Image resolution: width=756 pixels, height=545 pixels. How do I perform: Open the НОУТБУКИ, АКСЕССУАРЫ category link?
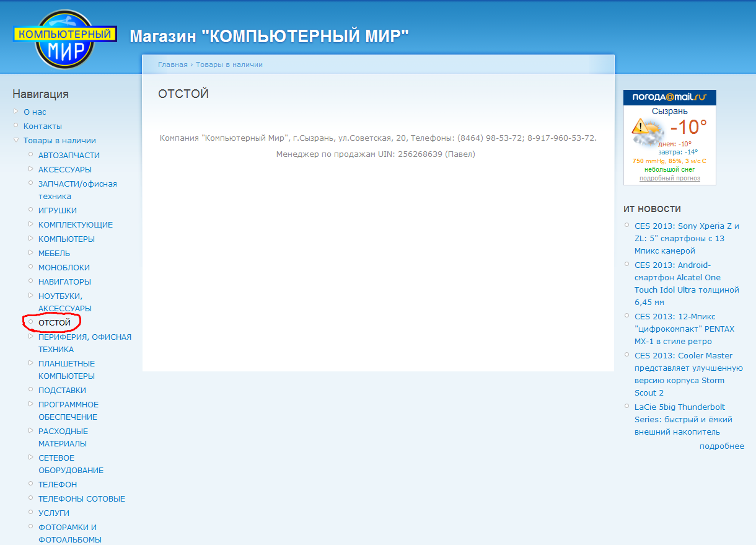pyautogui.click(x=65, y=303)
